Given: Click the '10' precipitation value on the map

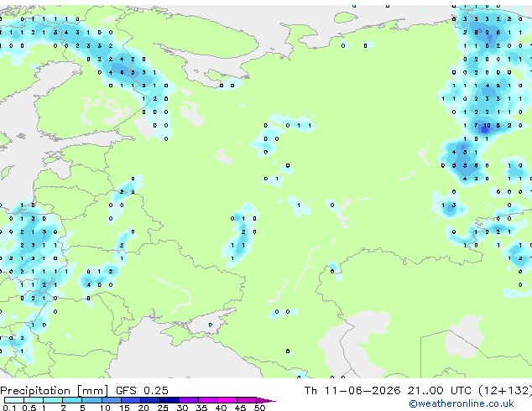Looking at the screenshot, I should (487, 126).
